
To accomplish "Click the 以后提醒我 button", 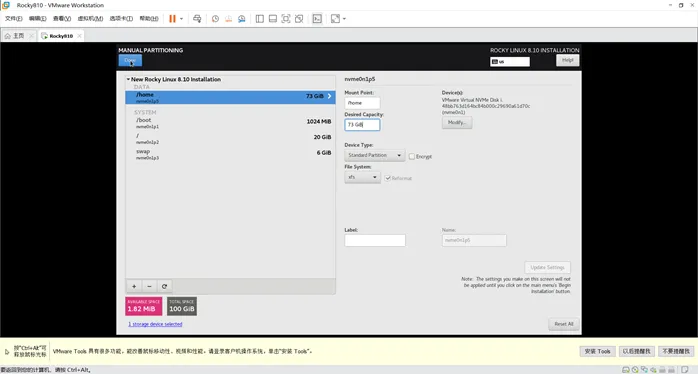I will (x=637, y=351).
